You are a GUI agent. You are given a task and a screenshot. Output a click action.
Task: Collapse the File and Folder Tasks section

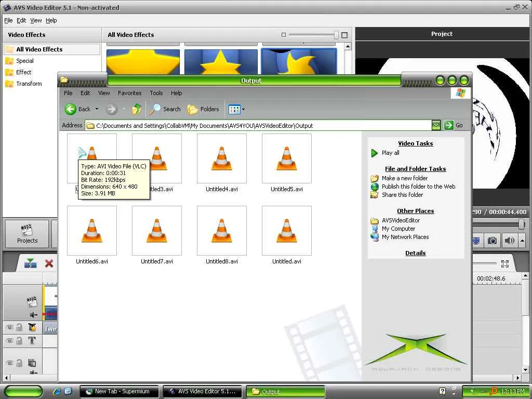[415, 169]
